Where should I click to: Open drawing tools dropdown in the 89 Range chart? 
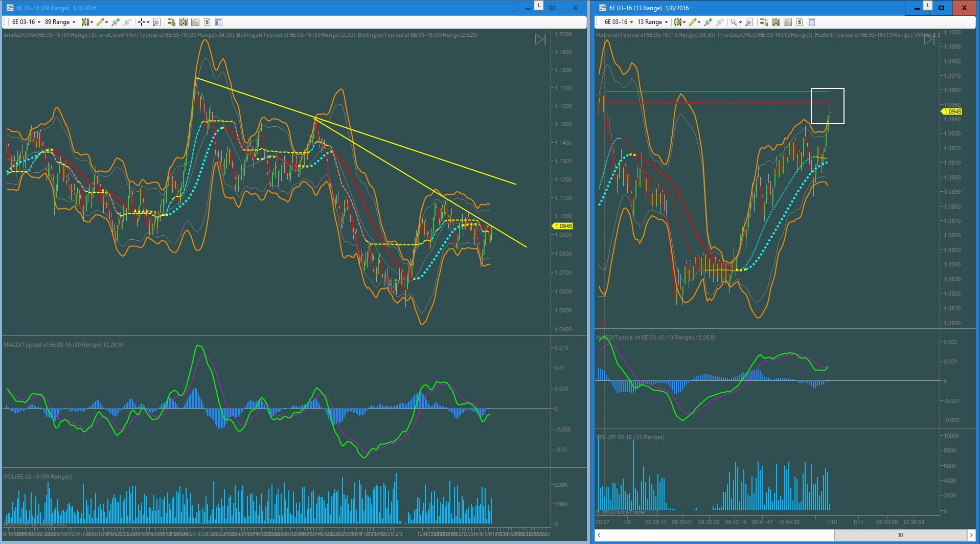point(106,22)
